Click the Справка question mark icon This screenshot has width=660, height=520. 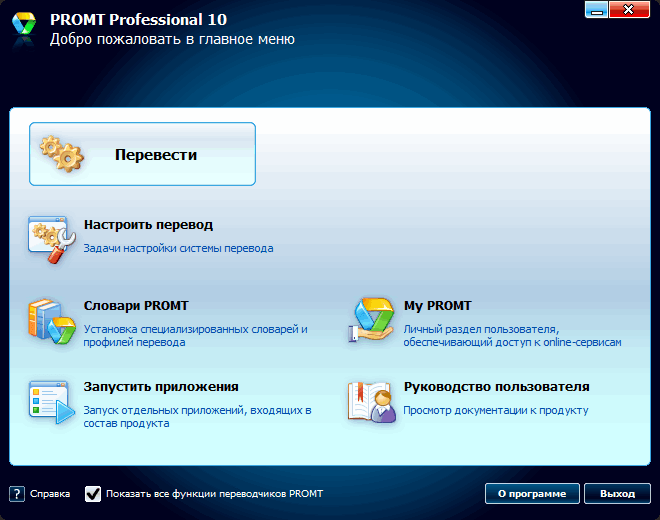point(17,494)
